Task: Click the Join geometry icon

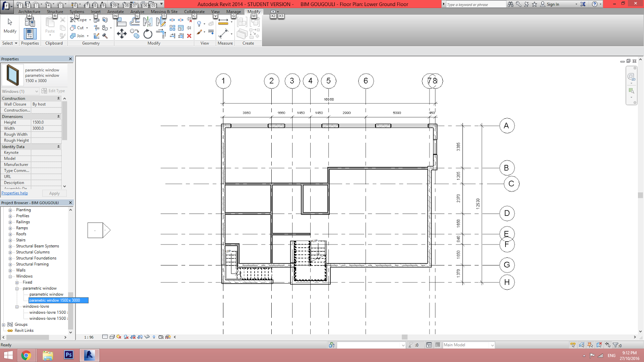Action: (73, 36)
